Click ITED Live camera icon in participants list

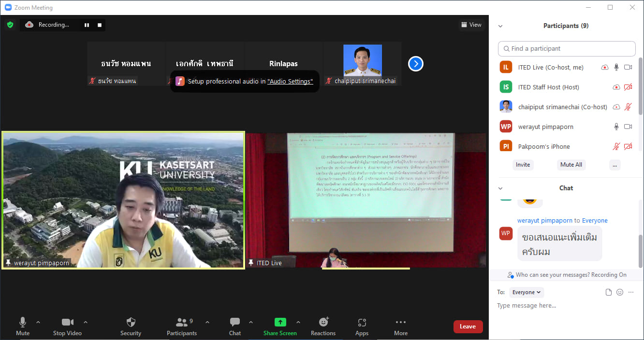point(628,68)
